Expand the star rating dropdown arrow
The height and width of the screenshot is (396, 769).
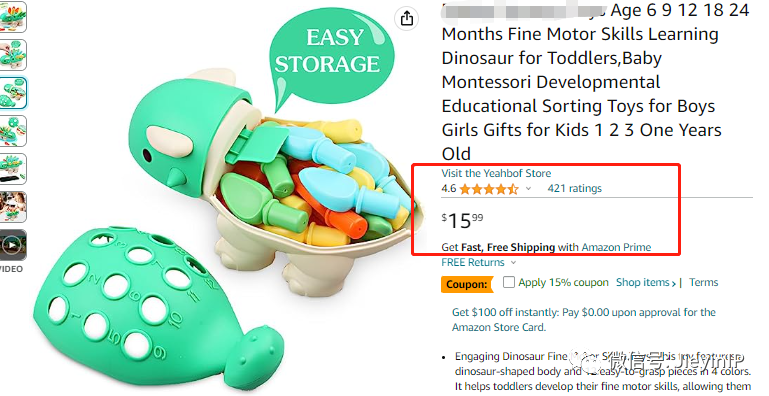click(x=528, y=188)
